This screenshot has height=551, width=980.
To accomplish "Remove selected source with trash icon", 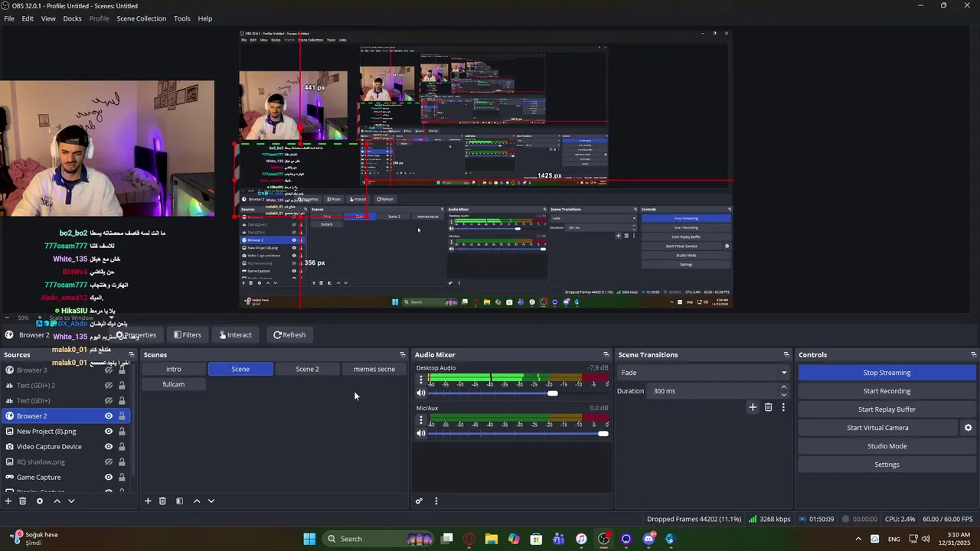I will (23, 501).
